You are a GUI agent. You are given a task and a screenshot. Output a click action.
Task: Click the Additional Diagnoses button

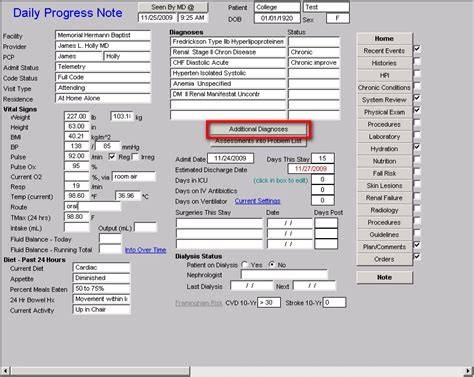pyautogui.click(x=258, y=129)
